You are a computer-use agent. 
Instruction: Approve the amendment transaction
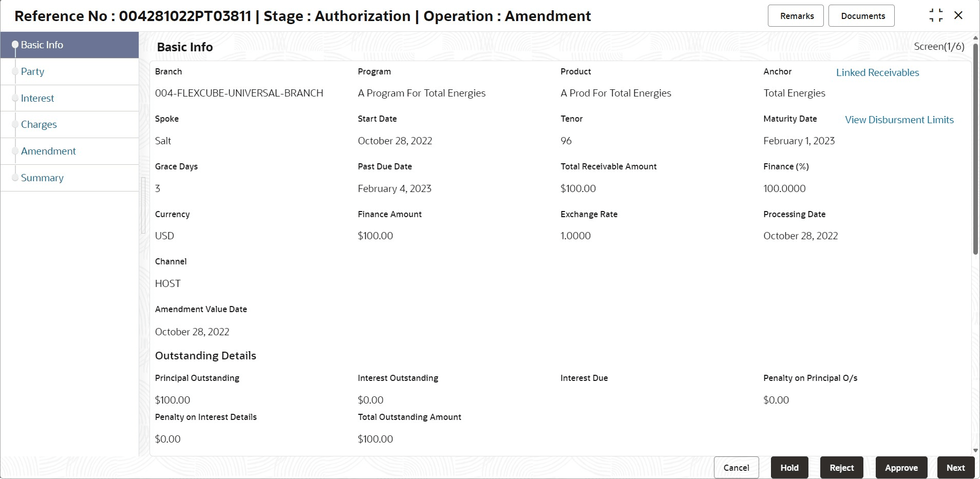tap(901, 468)
